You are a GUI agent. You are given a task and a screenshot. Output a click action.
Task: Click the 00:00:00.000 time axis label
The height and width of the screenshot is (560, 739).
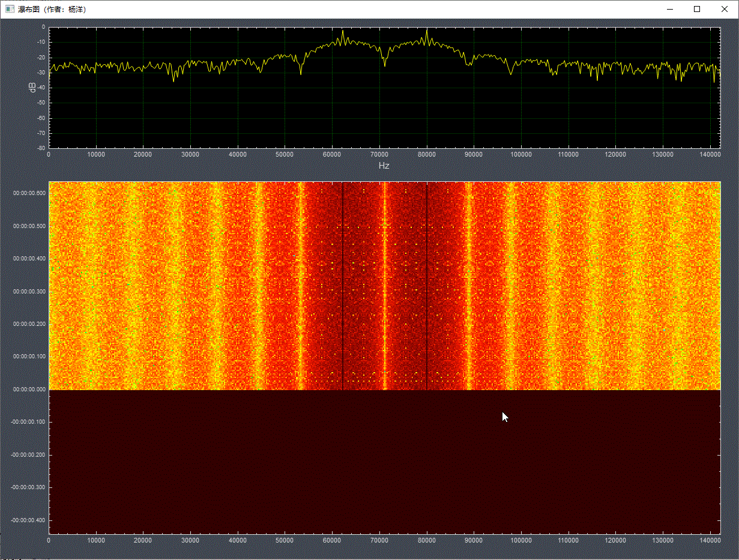pos(29,389)
